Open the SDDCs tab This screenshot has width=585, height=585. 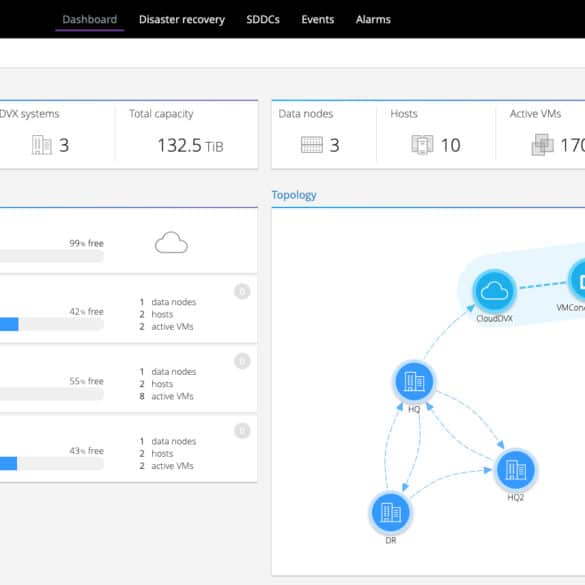point(263,19)
